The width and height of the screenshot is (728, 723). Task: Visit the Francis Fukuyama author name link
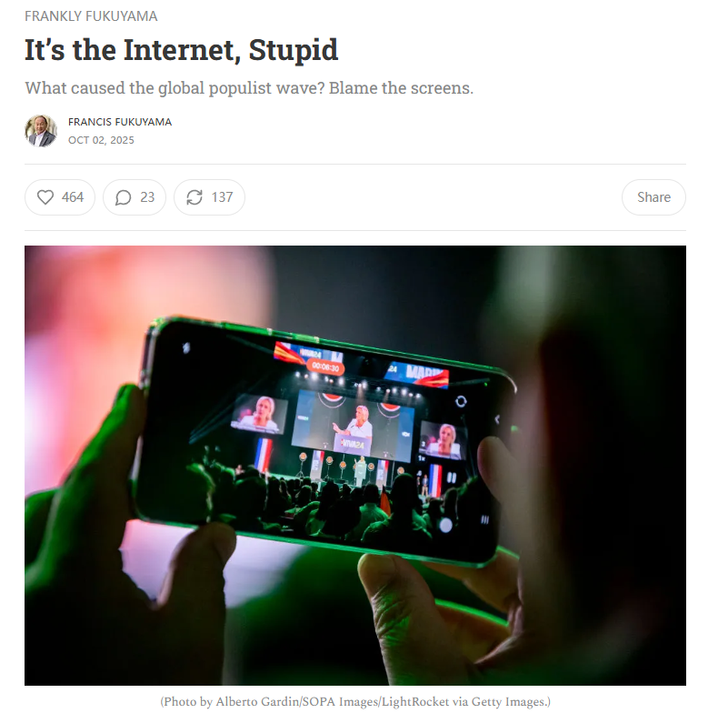[x=120, y=122]
